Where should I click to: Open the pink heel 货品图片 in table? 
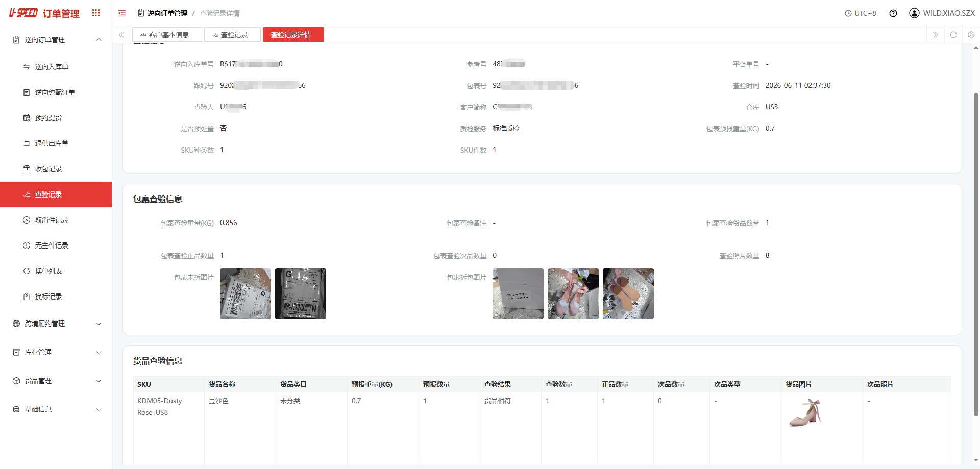pos(805,413)
